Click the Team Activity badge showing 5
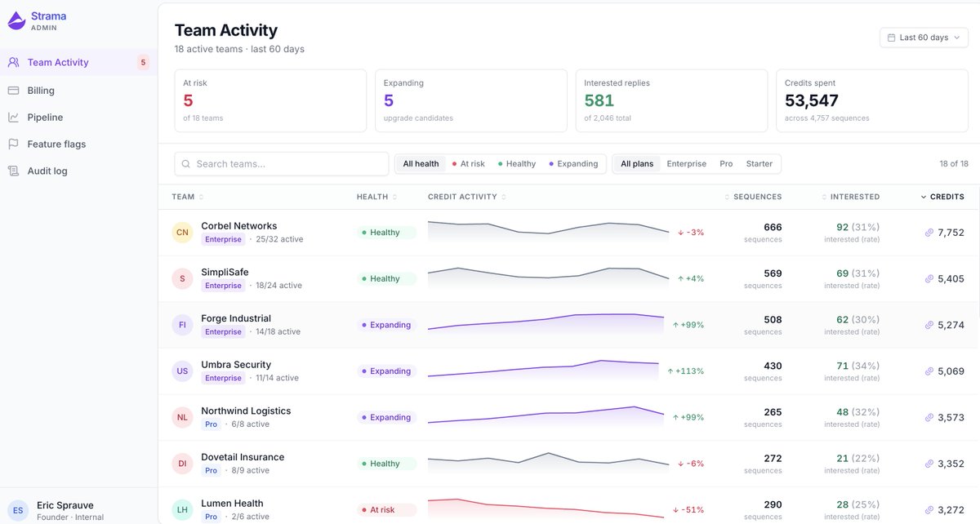 [143, 62]
